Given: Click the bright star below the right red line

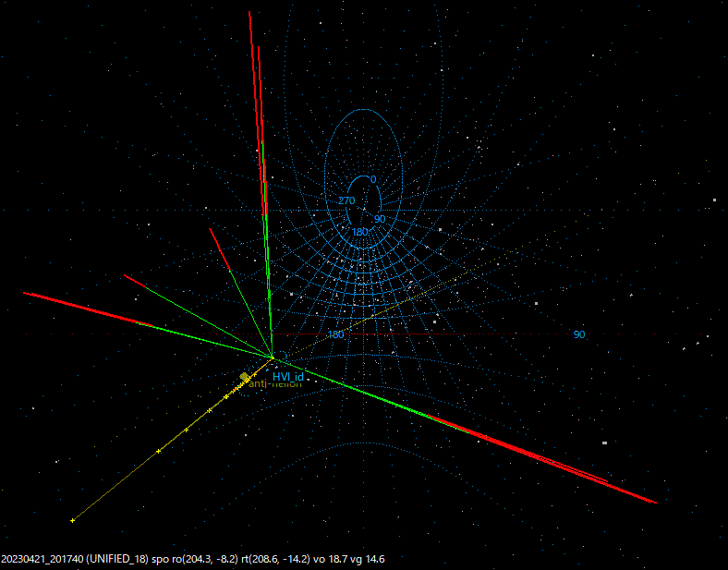Looking at the screenshot, I should pos(604,443).
